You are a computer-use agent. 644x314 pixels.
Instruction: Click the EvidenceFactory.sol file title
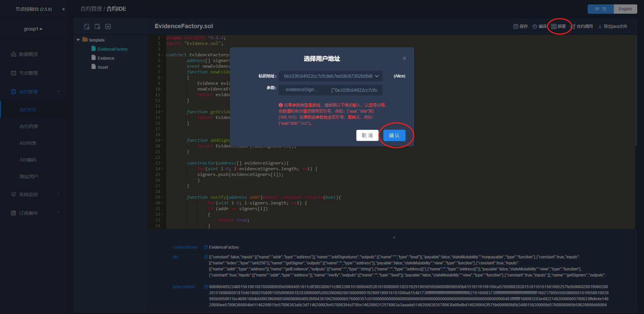[x=184, y=26]
